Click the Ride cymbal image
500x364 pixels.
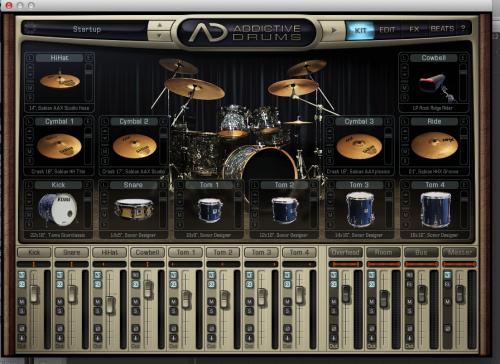click(x=434, y=145)
